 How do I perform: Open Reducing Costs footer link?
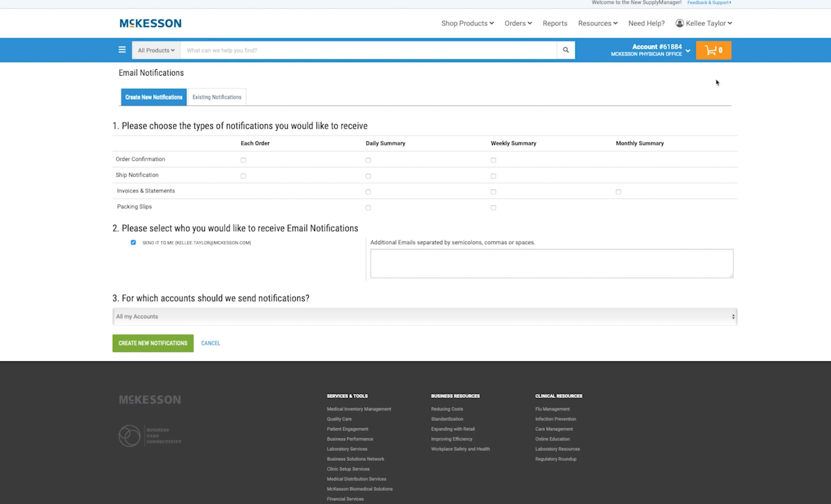pos(447,409)
